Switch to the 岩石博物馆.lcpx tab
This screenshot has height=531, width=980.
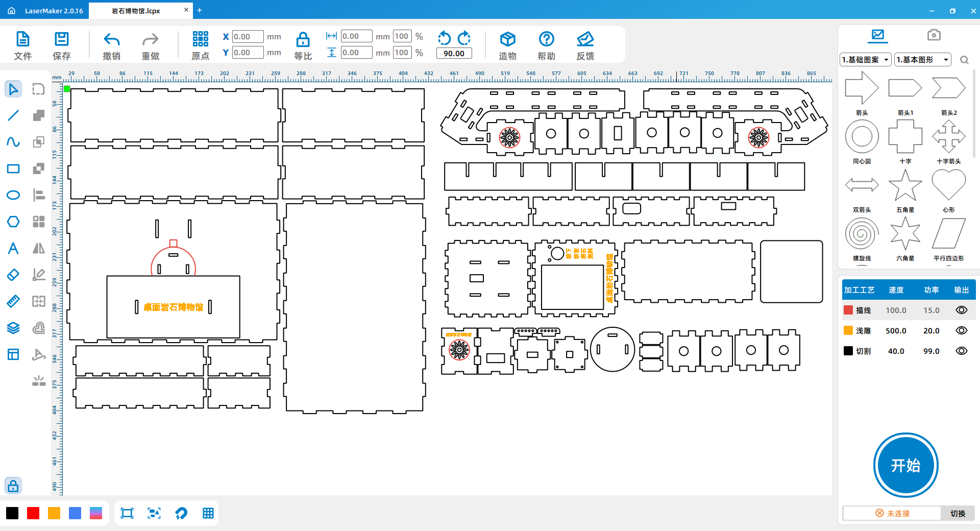point(136,11)
